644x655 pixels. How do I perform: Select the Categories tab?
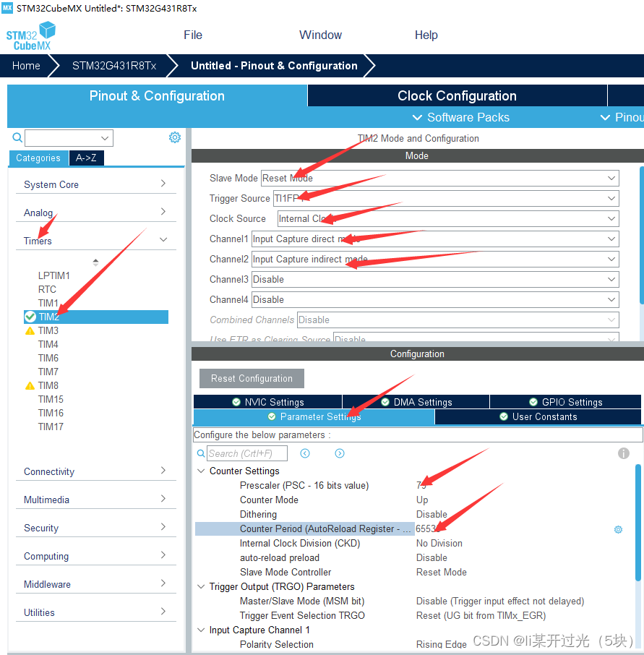click(38, 158)
